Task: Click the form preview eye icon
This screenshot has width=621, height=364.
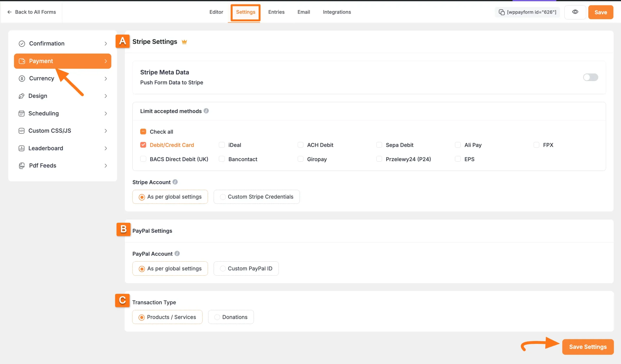Action: pyautogui.click(x=575, y=12)
